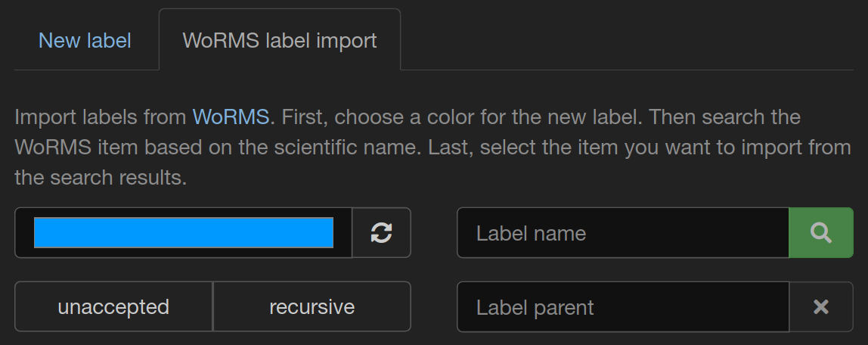
Task: Focus the Label name input field
Action: click(622, 233)
